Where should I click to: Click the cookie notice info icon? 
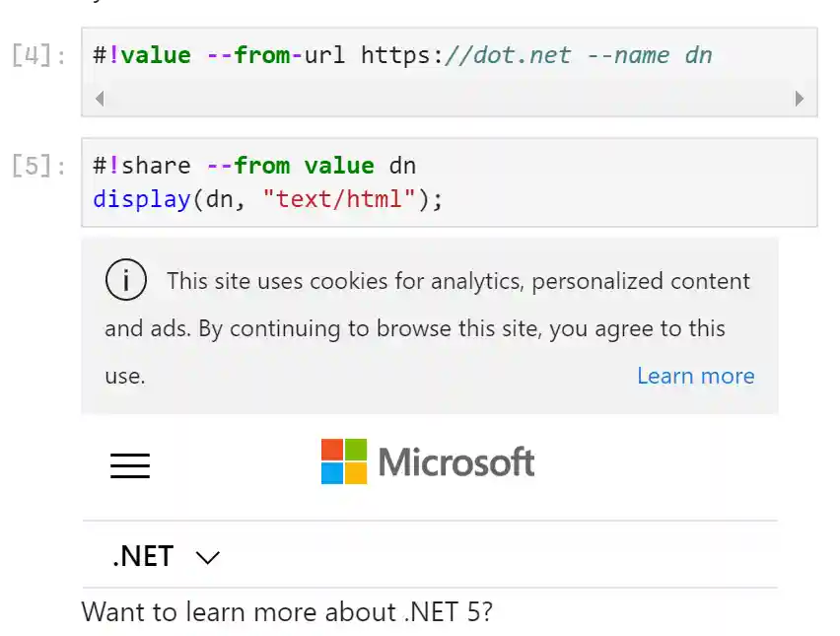[125, 281]
